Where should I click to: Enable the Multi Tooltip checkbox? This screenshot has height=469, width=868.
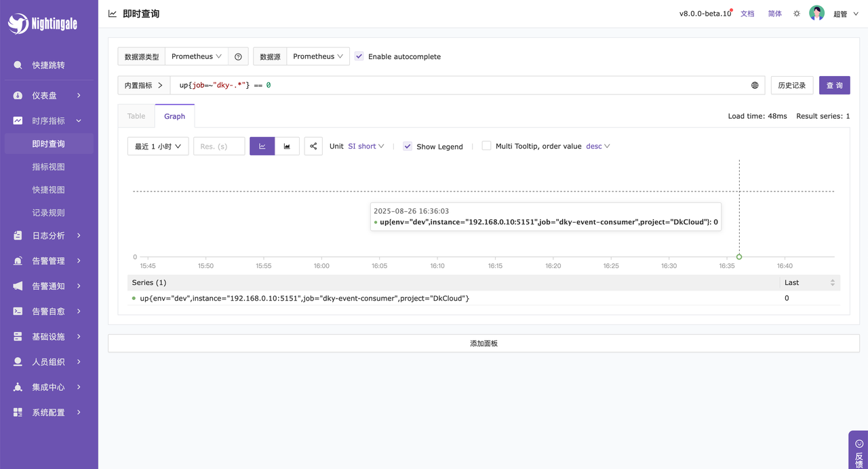(486, 146)
